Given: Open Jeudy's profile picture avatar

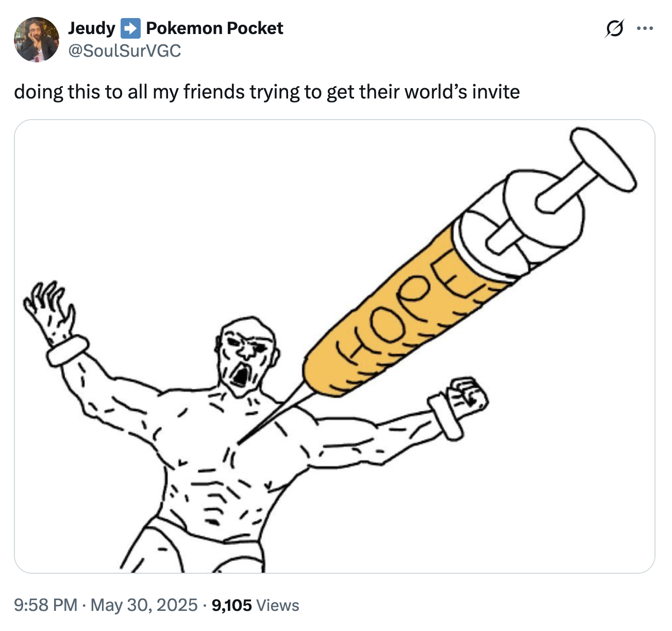Looking at the screenshot, I should (x=37, y=40).
